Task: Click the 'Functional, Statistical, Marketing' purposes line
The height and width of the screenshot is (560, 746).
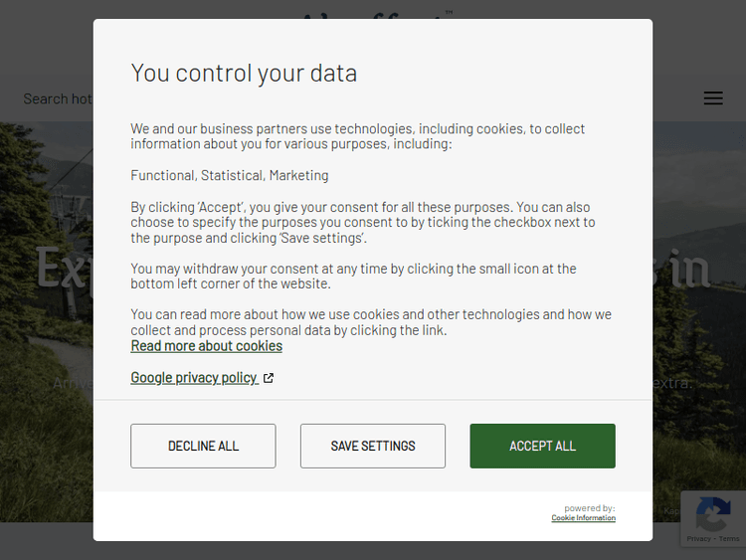Action: (230, 176)
